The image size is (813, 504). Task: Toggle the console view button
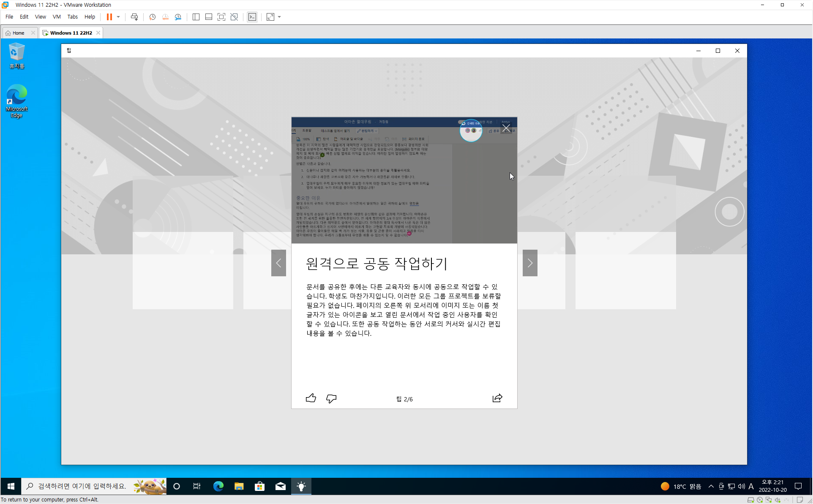[x=252, y=17]
